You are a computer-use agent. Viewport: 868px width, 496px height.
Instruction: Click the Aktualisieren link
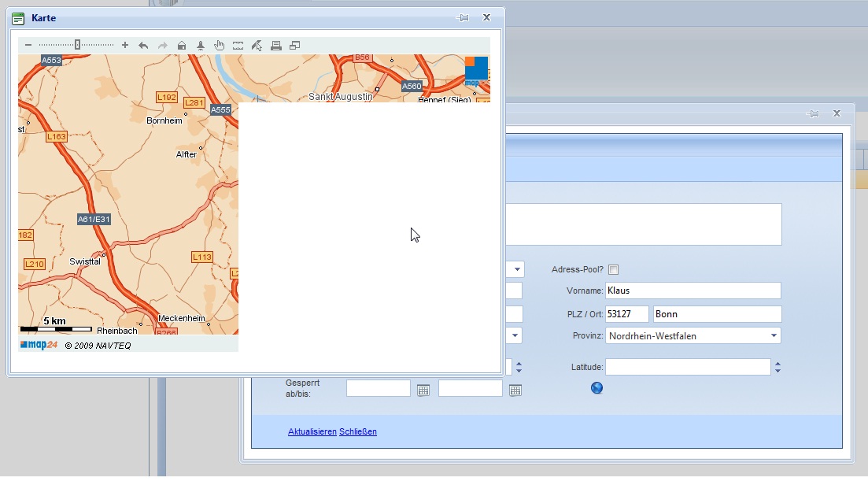click(312, 431)
